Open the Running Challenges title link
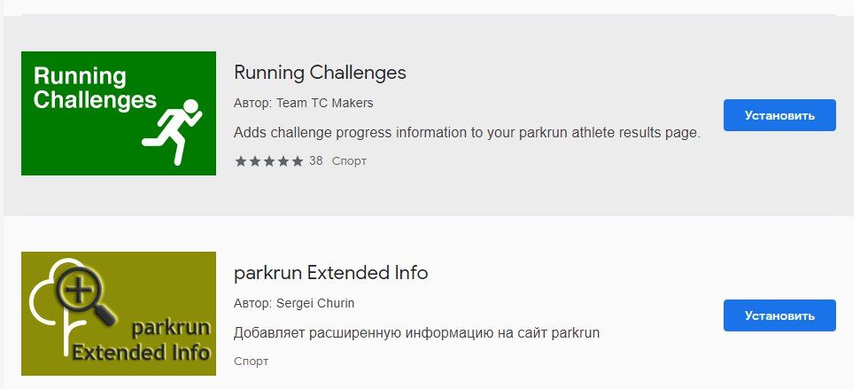Viewport: 868px width, 389px height. [320, 72]
